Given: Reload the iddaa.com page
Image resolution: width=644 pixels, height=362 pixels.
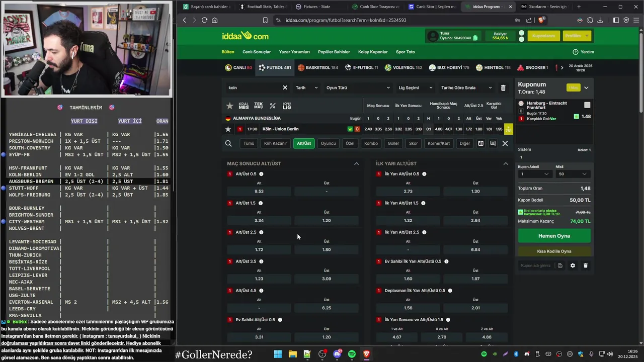Looking at the screenshot, I should tap(204, 20).
